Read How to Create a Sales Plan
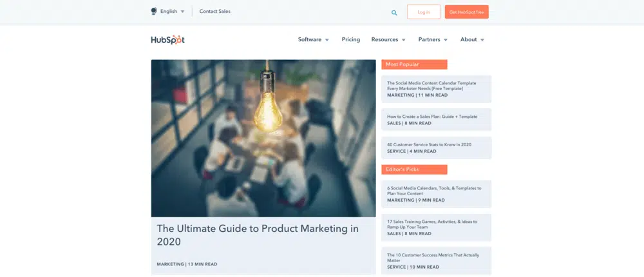This screenshot has width=644, height=277. click(431, 117)
